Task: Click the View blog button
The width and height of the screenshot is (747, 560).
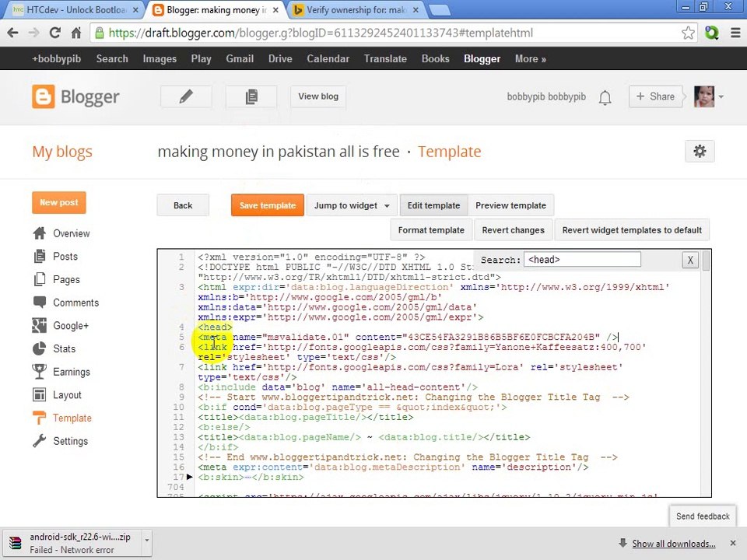Action: point(318,96)
